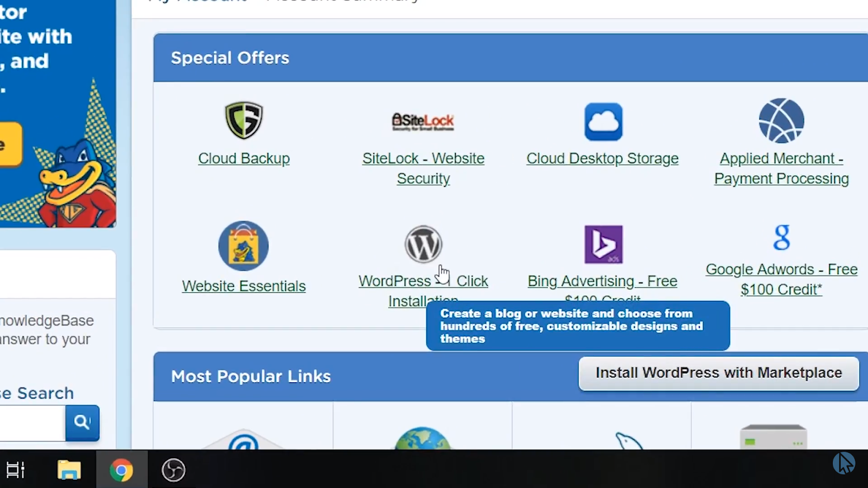Click the knowledge base search magnifier button

tap(82, 422)
